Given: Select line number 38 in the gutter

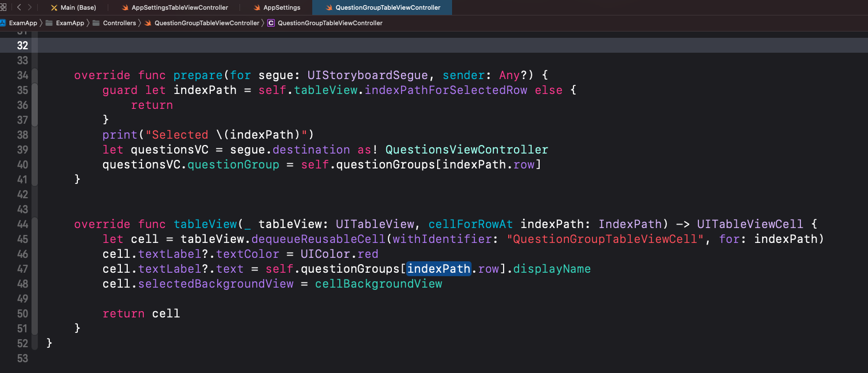Looking at the screenshot, I should click(22, 135).
